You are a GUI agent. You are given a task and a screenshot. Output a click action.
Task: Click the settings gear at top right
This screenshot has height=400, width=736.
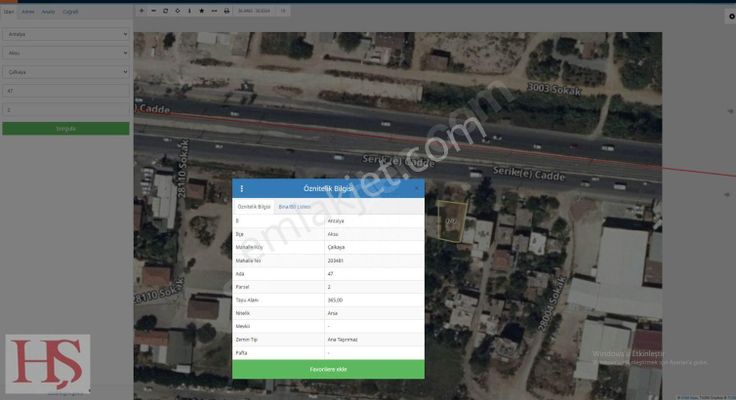click(x=731, y=16)
